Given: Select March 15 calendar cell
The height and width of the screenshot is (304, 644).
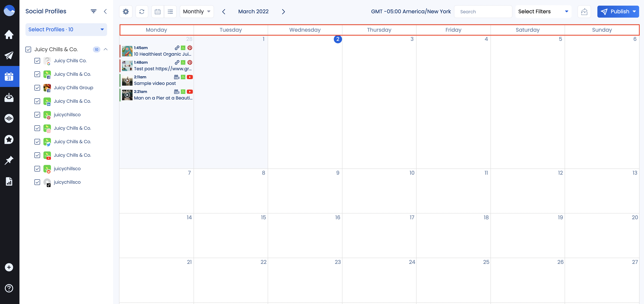Looking at the screenshot, I should coord(230,235).
